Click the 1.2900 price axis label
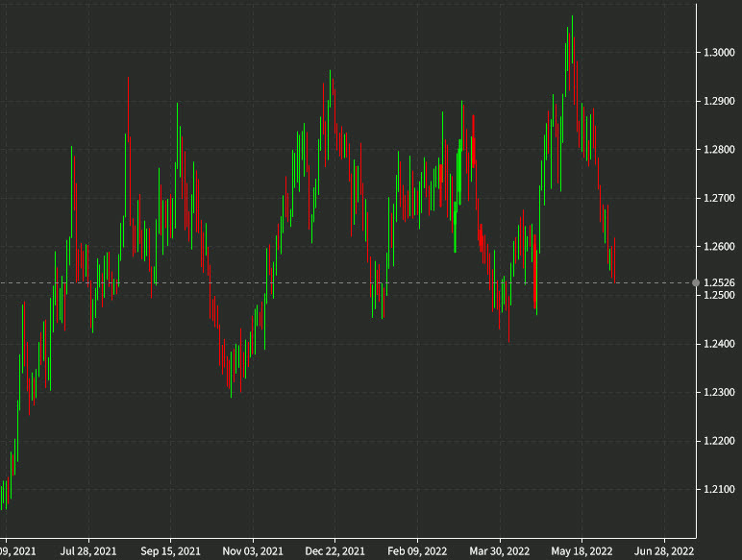The width and height of the screenshot is (742, 560). [719, 101]
